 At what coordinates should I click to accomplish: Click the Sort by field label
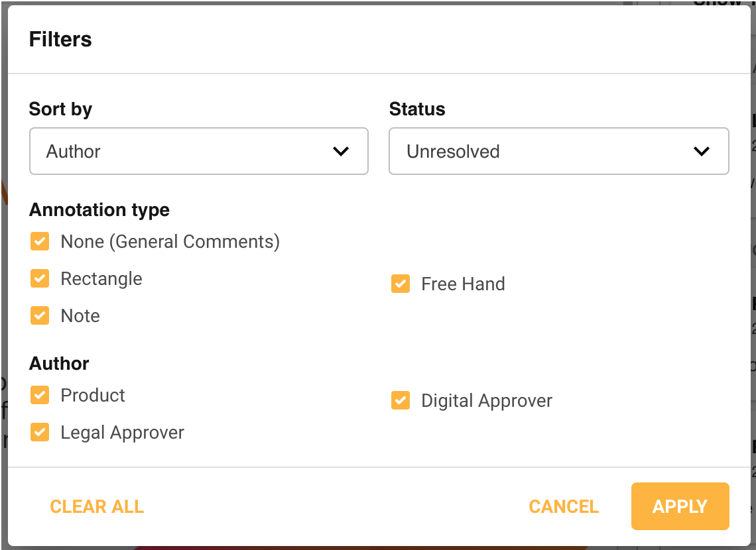60,109
